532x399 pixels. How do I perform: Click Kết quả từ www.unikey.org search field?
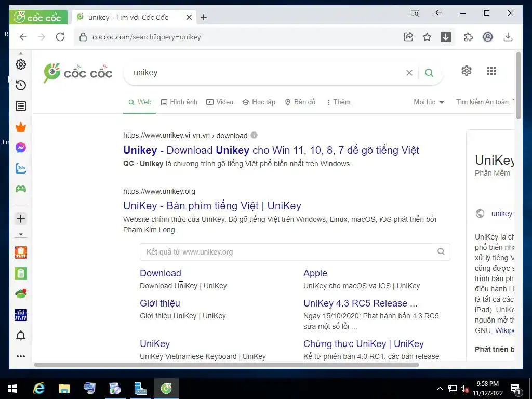click(x=295, y=252)
